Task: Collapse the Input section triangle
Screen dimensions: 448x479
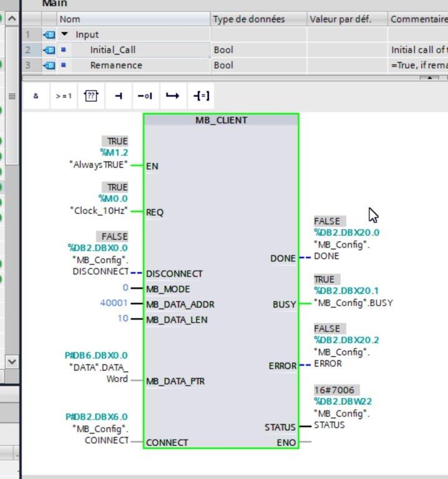Action: click(x=64, y=34)
